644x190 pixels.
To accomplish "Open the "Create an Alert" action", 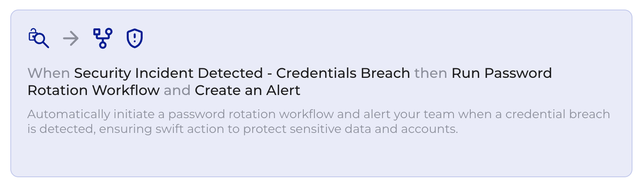I will point(247,91).
